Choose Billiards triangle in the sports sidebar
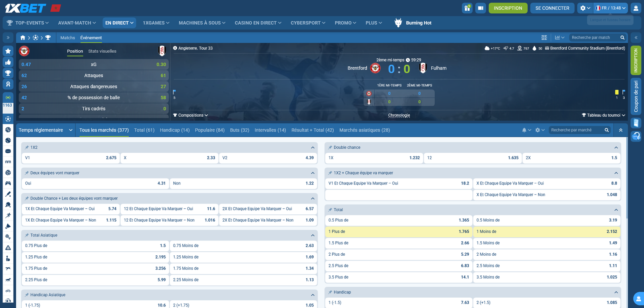Image resolution: width=644 pixels, height=308 pixels. pos(8,248)
